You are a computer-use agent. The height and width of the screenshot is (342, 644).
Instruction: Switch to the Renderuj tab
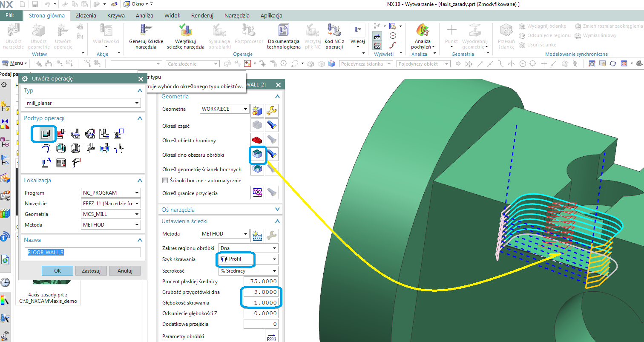click(202, 16)
